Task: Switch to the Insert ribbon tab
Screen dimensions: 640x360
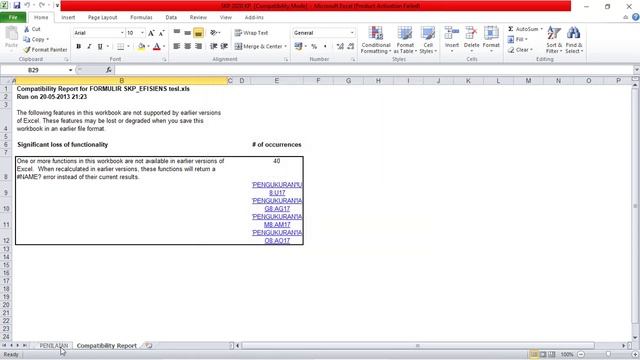Action: (68, 18)
